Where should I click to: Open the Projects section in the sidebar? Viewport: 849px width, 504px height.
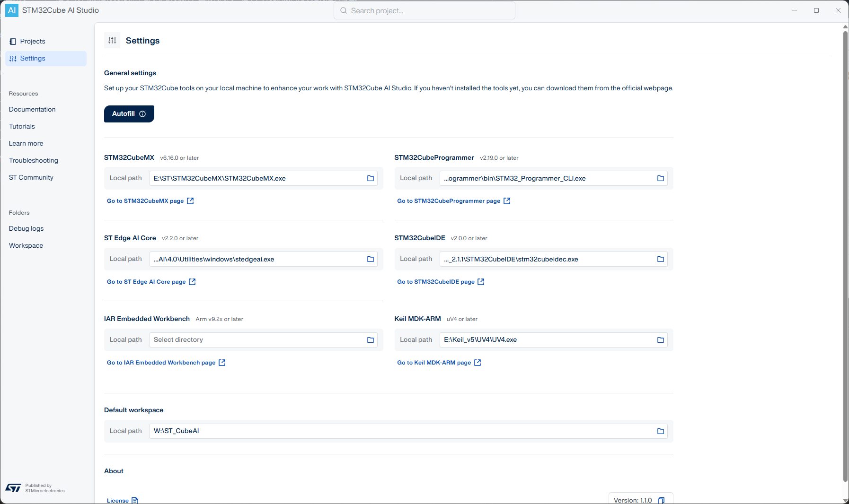[46, 42]
